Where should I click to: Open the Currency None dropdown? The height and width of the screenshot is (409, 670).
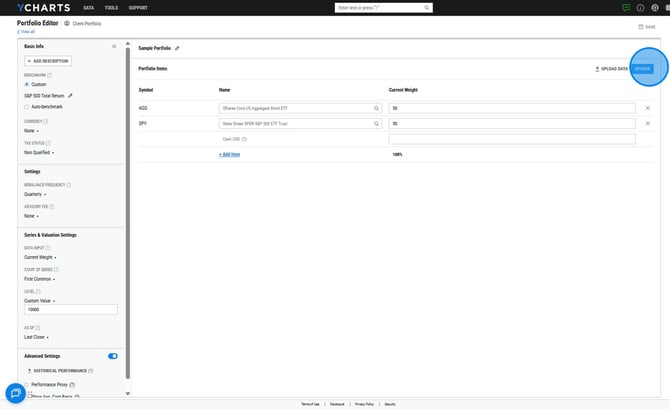point(31,131)
